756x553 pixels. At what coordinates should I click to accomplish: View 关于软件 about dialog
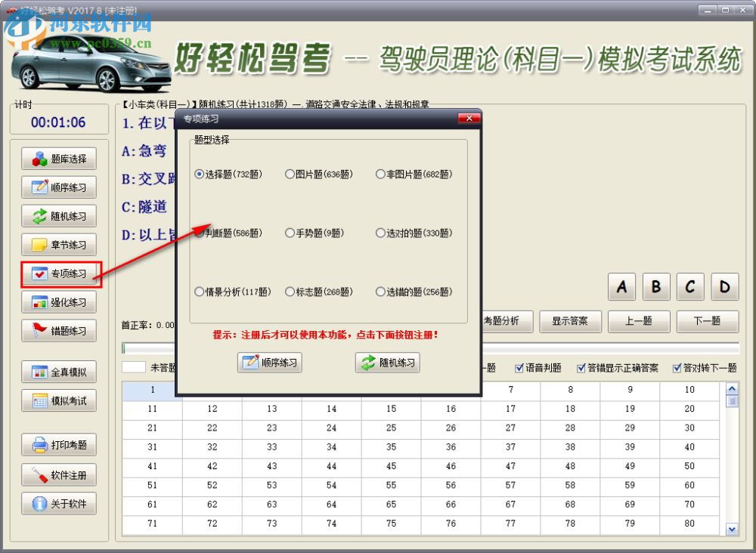coord(59,503)
